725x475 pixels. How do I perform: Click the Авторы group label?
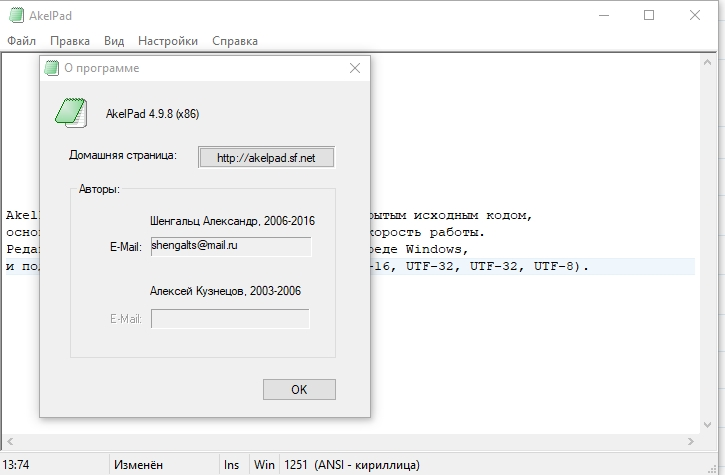[99, 189]
